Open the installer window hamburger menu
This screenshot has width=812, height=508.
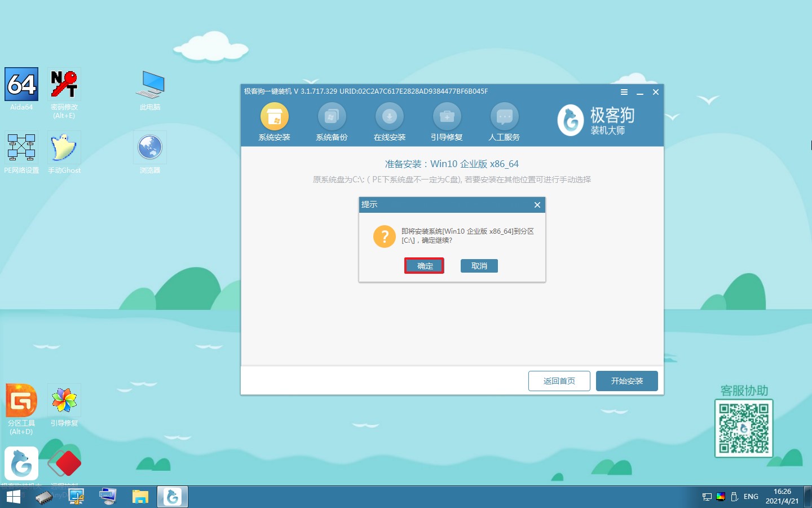click(624, 92)
